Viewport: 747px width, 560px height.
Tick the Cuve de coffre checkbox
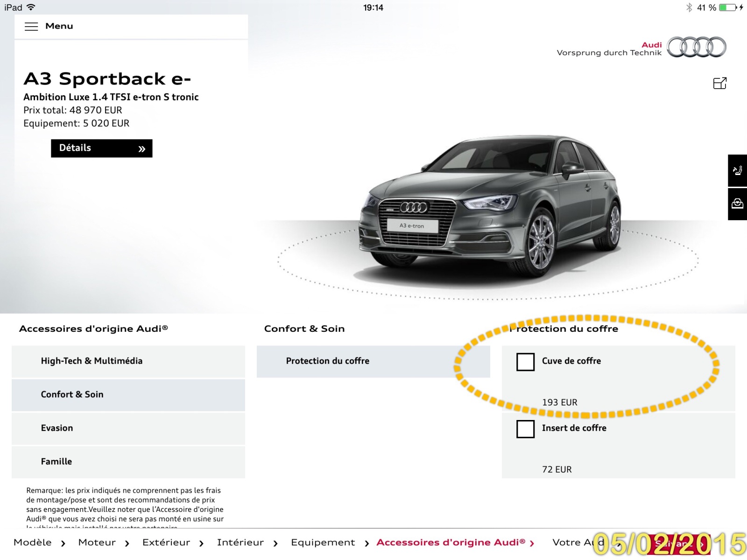coord(526,362)
